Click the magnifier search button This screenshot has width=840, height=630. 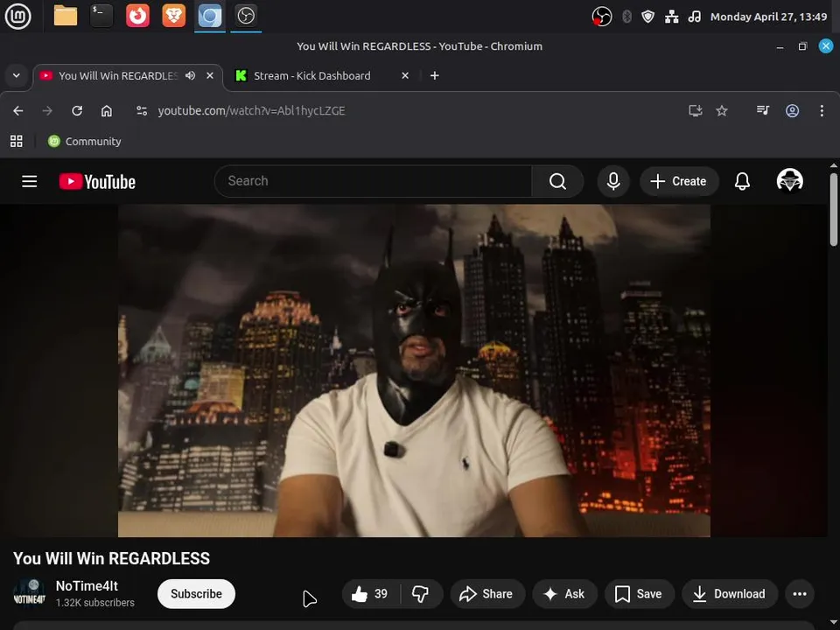pyautogui.click(x=557, y=181)
